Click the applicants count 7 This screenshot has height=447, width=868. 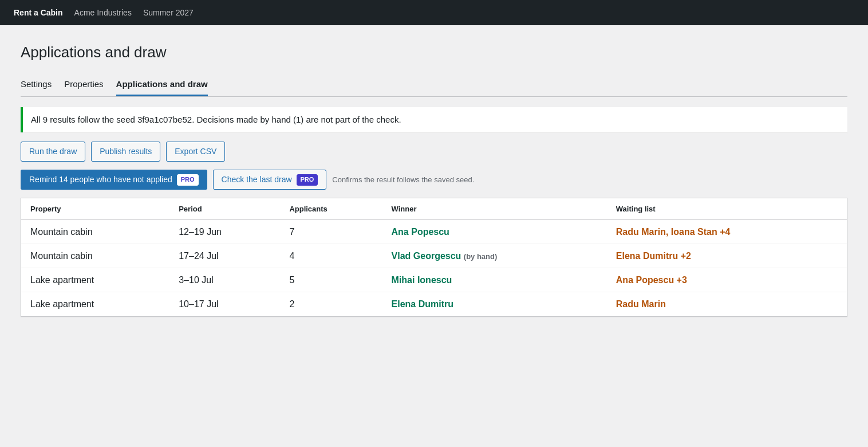(x=292, y=232)
